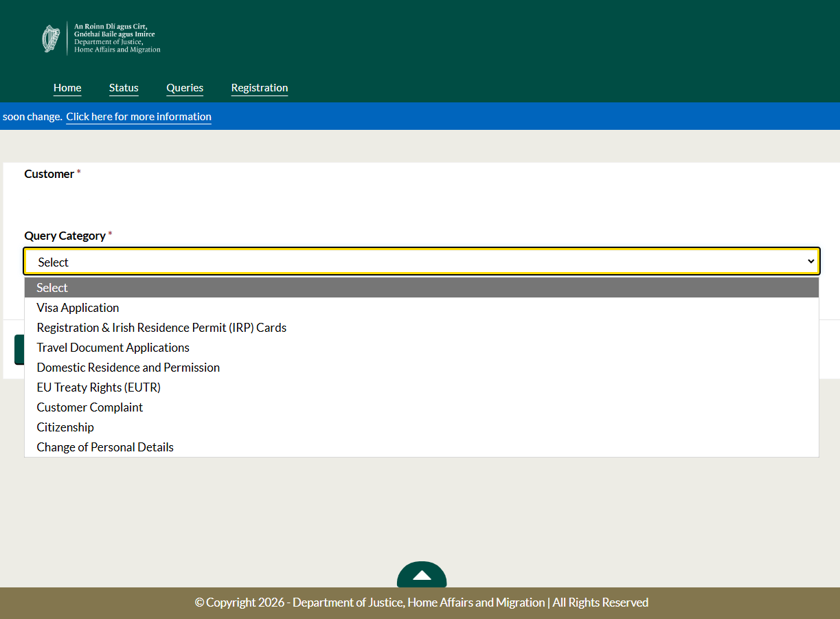Choose Change of Personal Details option
This screenshot has width=840, height=619.
click(422, 447)
